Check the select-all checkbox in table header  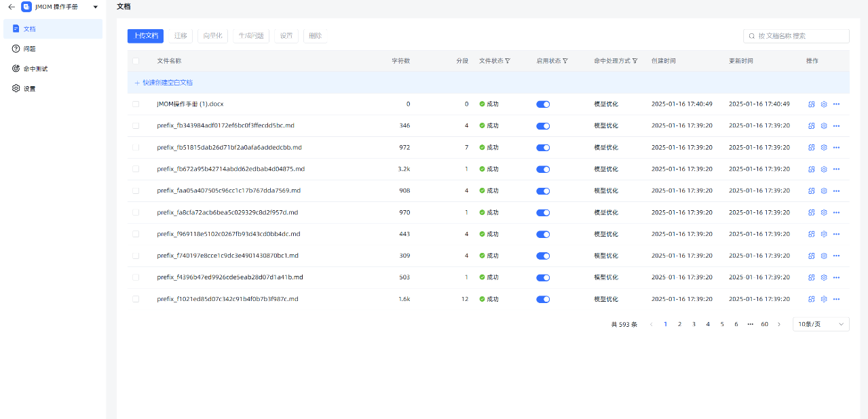point(136,61)
